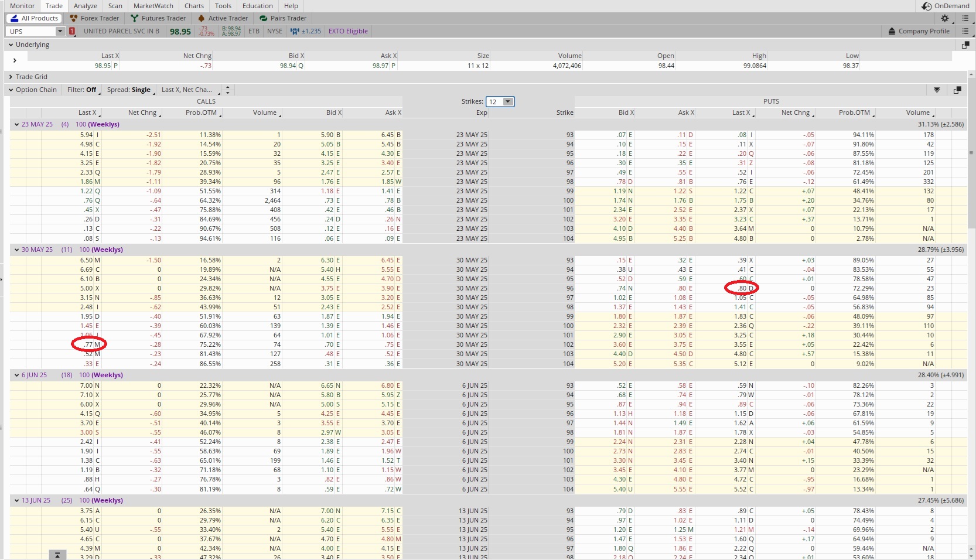Screen dimensions: 976x560
Task: Open the gear settings menu
Action: pos(944,18)
